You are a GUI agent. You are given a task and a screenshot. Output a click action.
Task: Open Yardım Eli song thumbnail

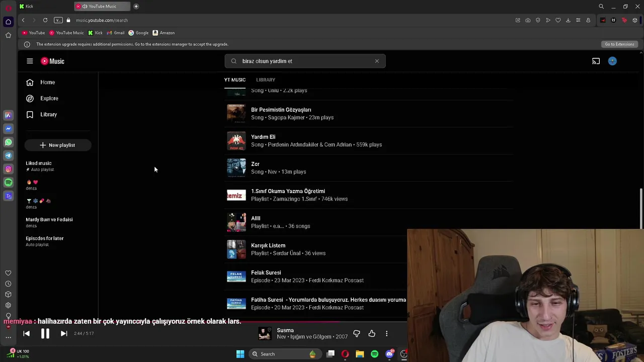[236, 141]
